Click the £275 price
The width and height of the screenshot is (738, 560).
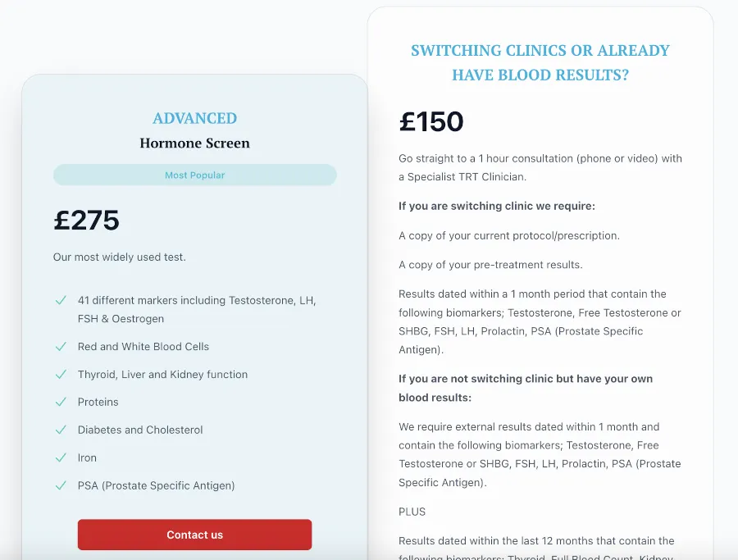87,220
